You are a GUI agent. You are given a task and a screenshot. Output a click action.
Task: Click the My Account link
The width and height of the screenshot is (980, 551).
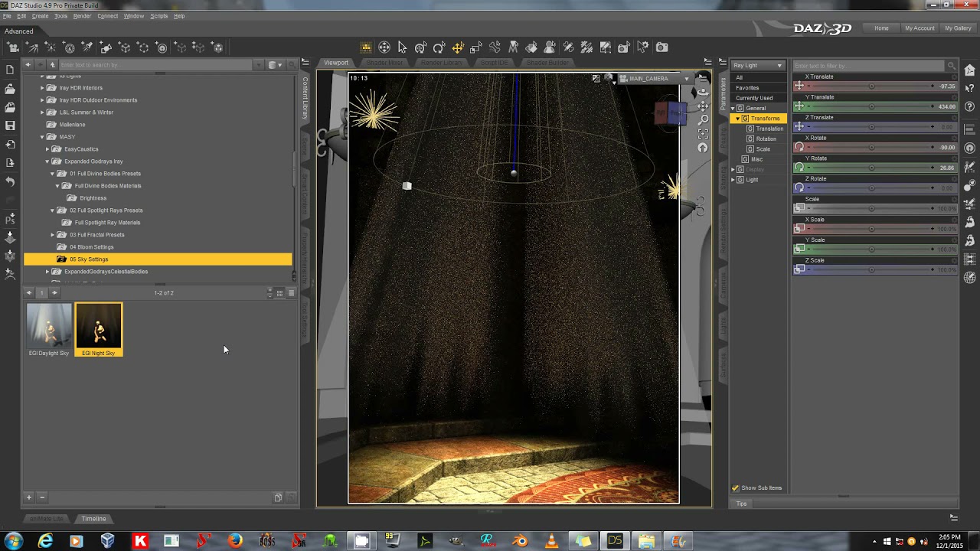point(920,28)
